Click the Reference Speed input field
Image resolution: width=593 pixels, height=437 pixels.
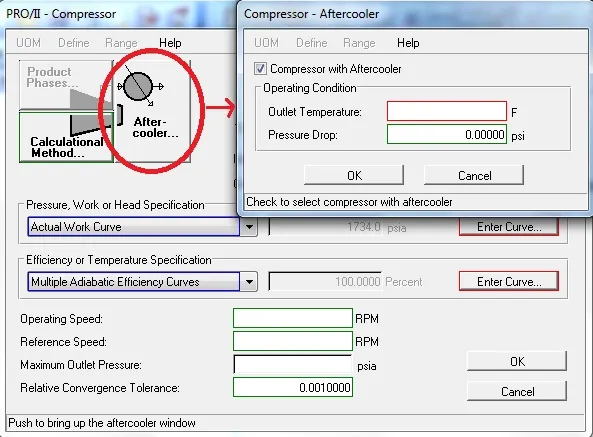(293, 341)
